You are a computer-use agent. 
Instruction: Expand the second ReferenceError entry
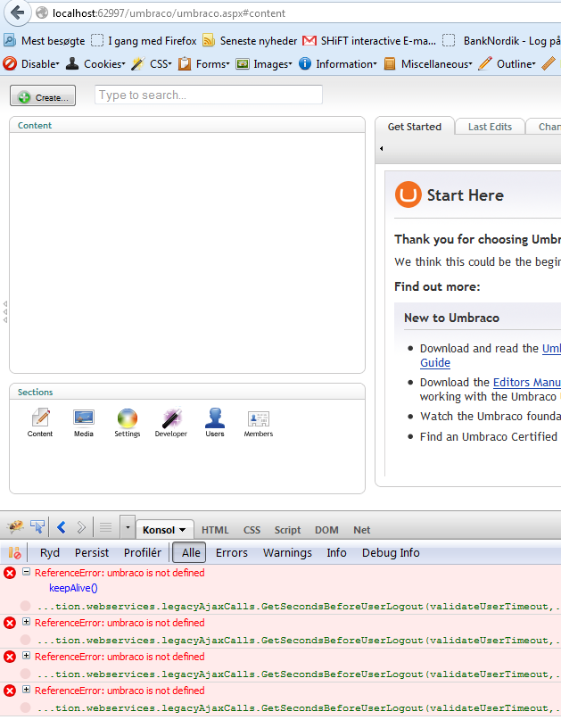tap(27, 622)
